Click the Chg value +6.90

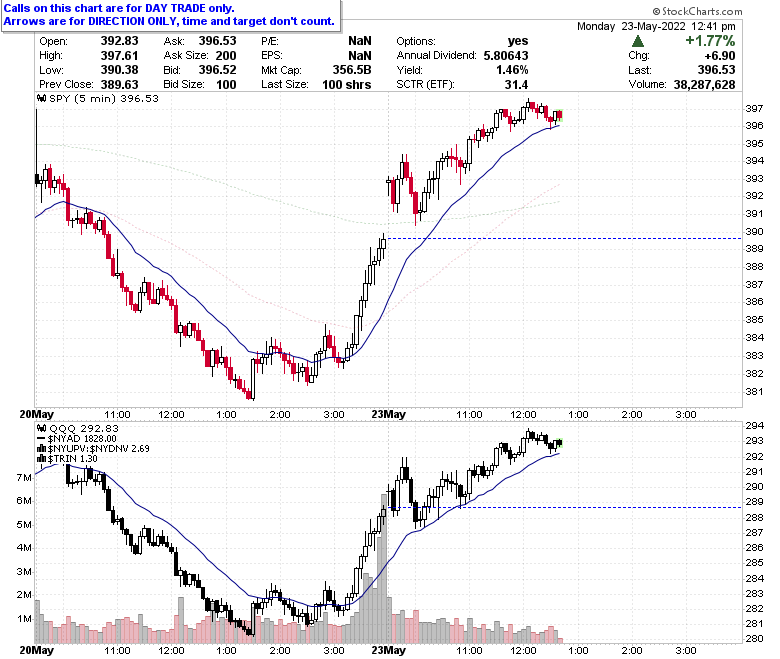tap(720, 56)
